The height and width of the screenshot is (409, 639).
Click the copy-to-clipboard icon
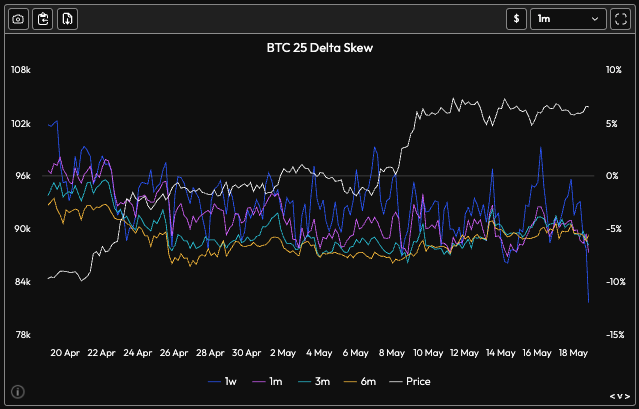point(43,19)
